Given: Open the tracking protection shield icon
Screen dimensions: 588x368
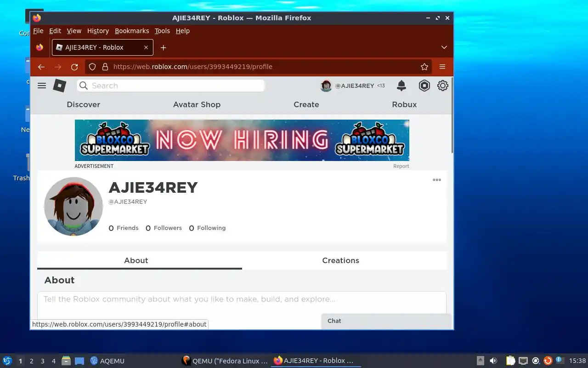Looking at the screenshot, I should pos(92,67).
